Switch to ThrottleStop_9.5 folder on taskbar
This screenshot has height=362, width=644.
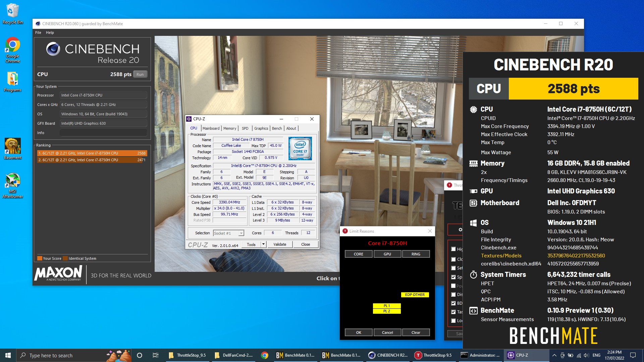click(187, 355)
